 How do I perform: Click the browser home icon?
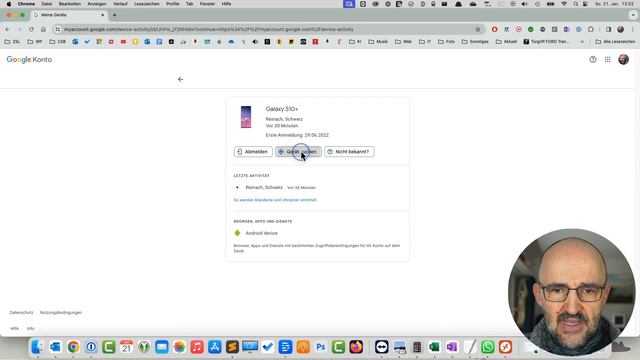point(43,29)
